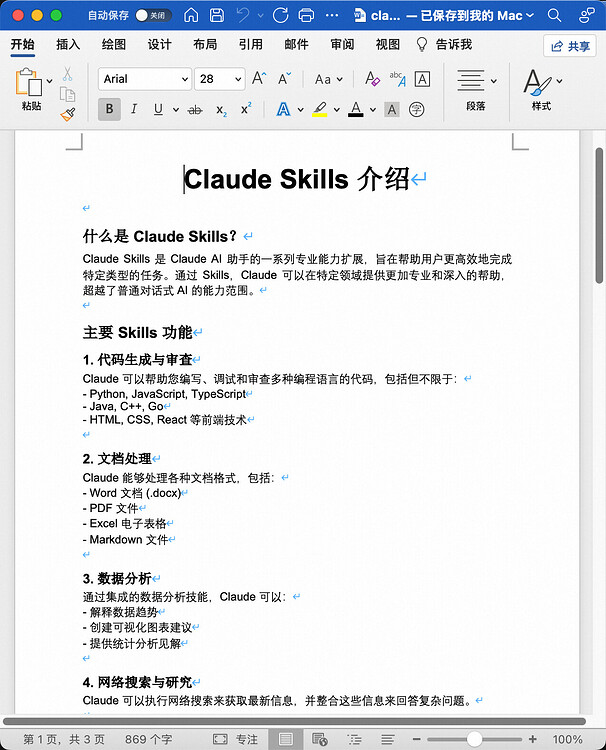Image resolution: width=606 pixels, height=750 pixels.
Task: Print the document via printer icon
Action: pyautogui.click(x=306, y=15)
